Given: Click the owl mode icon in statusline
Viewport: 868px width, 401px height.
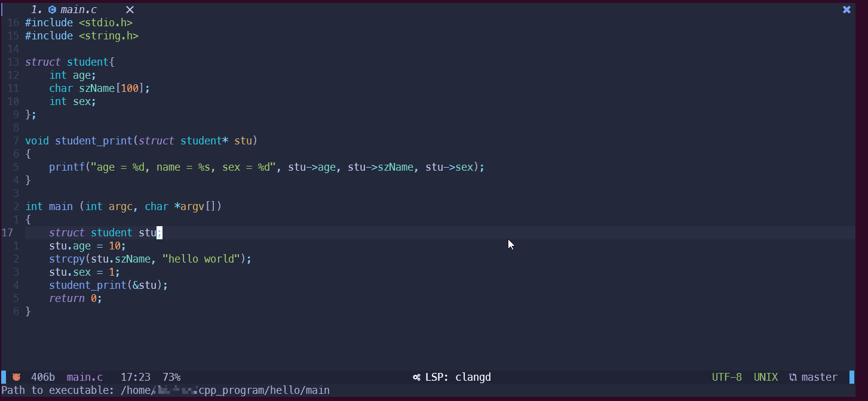Looking at the screenshot, I should 16,377.
